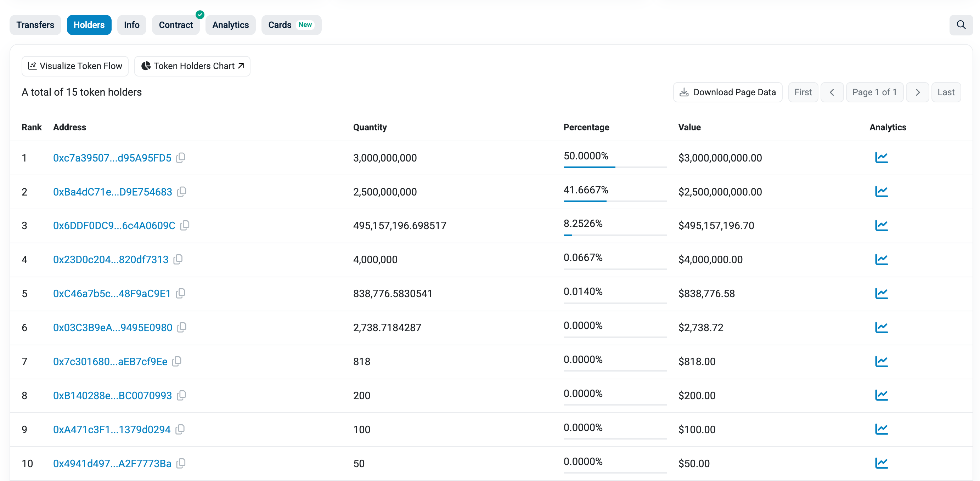The height and width of the screenshot is (481, 980).
Task: Copy address 0xc7a39507...d95A95FD5
Action: point(181,157)
